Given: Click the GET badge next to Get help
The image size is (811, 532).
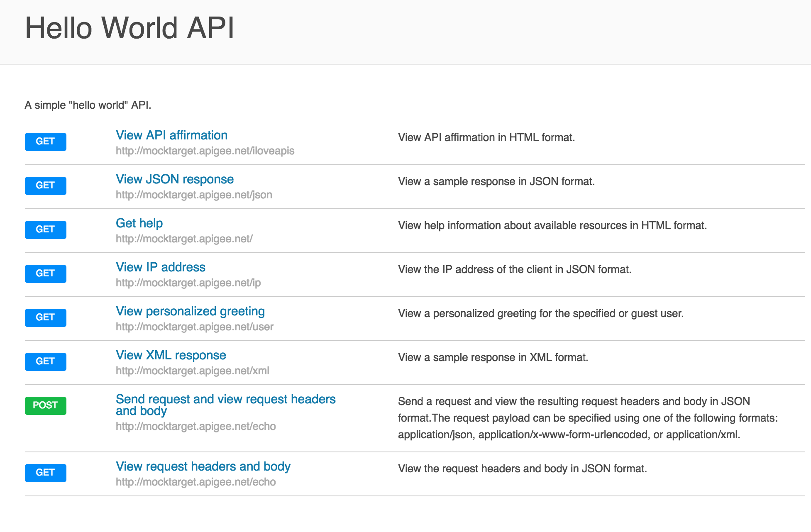Looking at the screenshot, I should pos(46,229).
